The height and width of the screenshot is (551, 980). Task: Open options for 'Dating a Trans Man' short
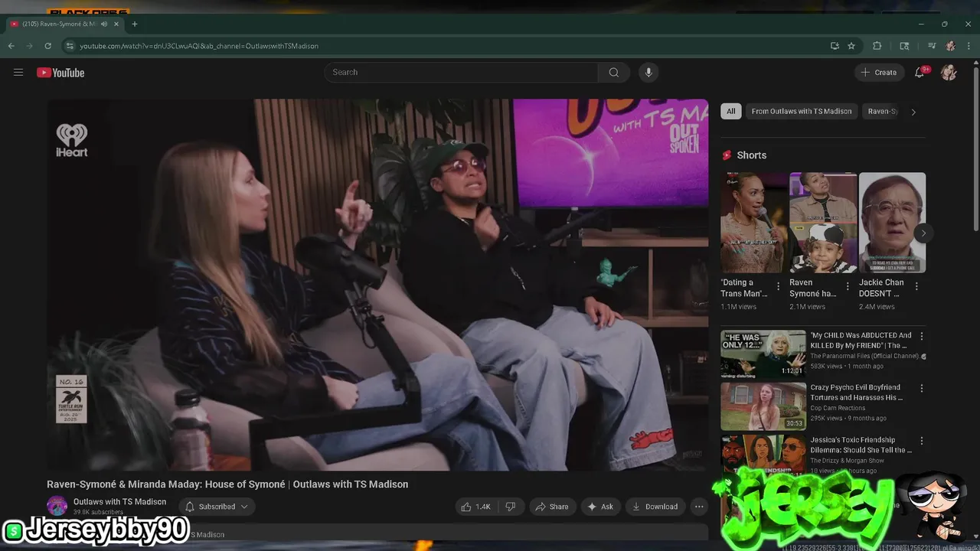point(779,286)
